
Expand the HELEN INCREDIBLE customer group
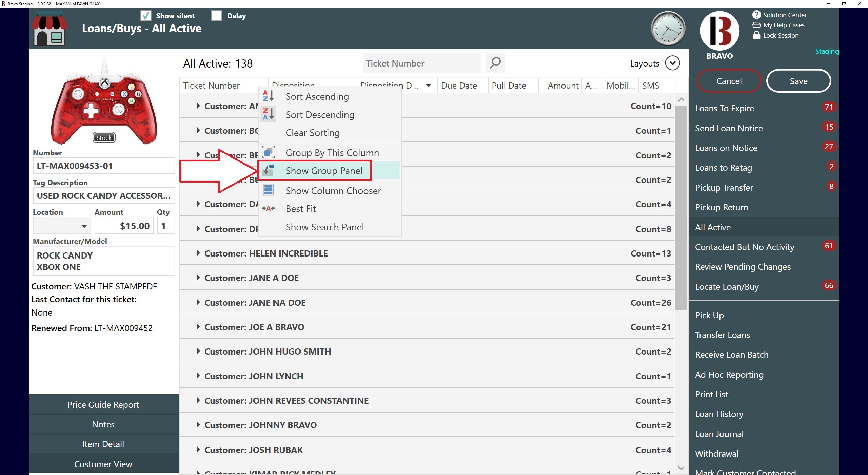tap(198, 253)
